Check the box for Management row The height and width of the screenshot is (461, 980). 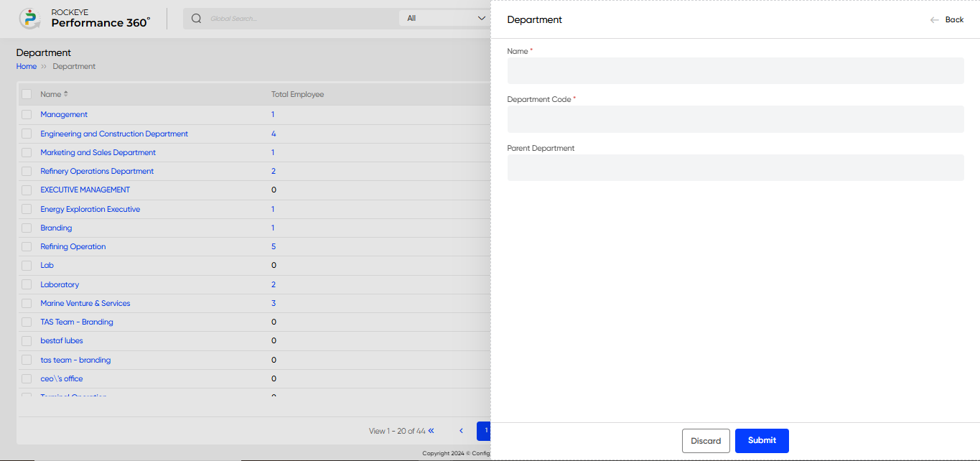coord(27,115)
